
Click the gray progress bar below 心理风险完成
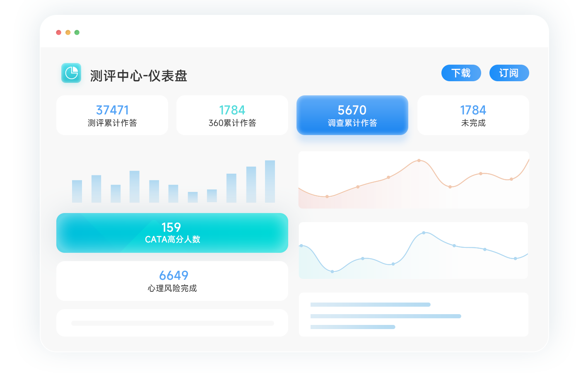pyautogui.click(x=172, y=323)
